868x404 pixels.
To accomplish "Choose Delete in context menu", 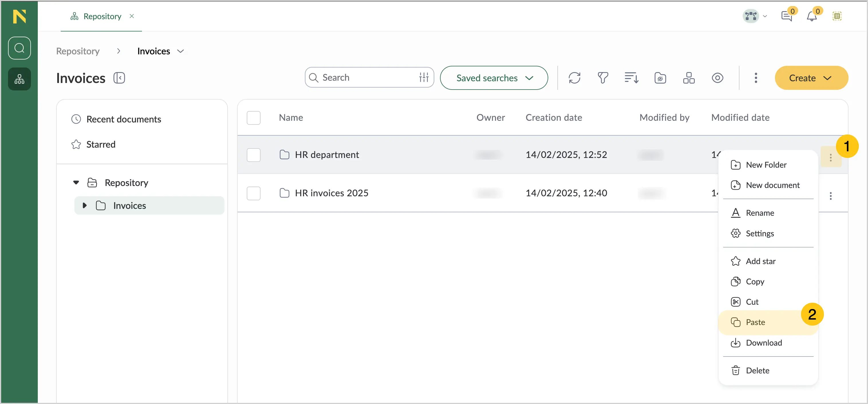I will coord(768,370).
